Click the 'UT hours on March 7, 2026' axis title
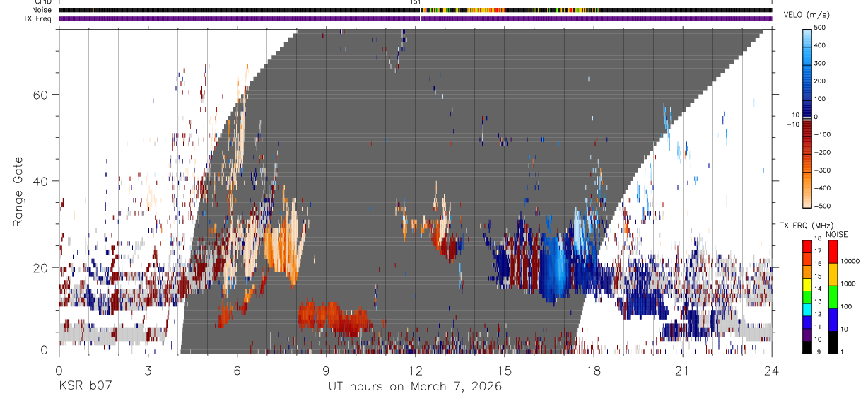Image resolution: width=868 pixels, height=401 pixels. pyautogui.click(x=415, y=387)
